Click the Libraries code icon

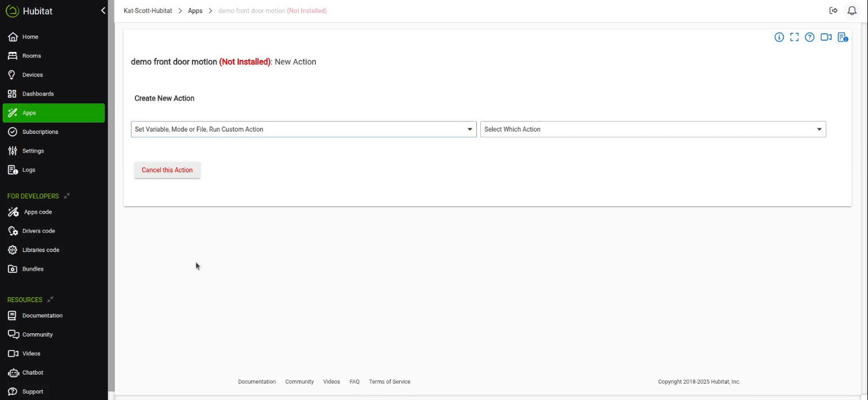click(12, 250)
